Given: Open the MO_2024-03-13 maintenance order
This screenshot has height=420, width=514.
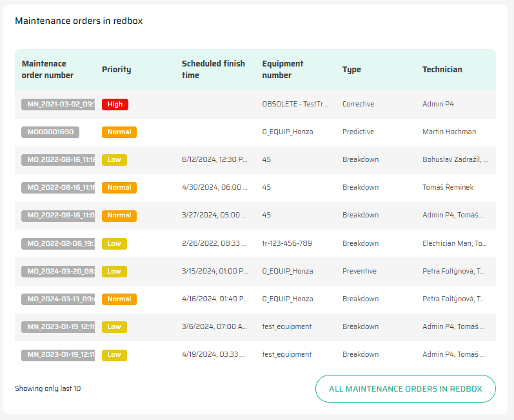Looking at the screenshot, I should pos(58,299).
